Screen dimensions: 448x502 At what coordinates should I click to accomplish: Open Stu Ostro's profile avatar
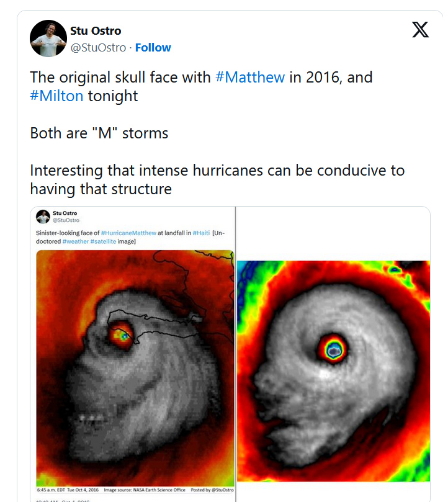[48, 38]
